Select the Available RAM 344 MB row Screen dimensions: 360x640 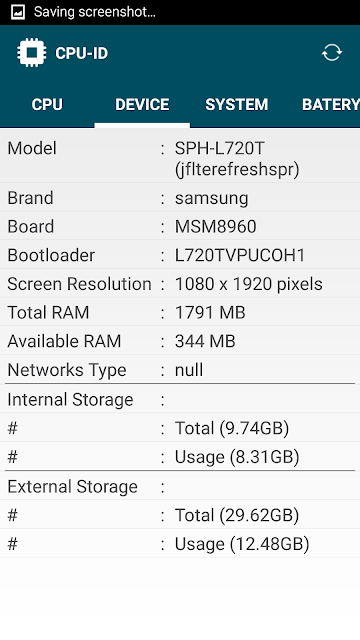(180, 340)
